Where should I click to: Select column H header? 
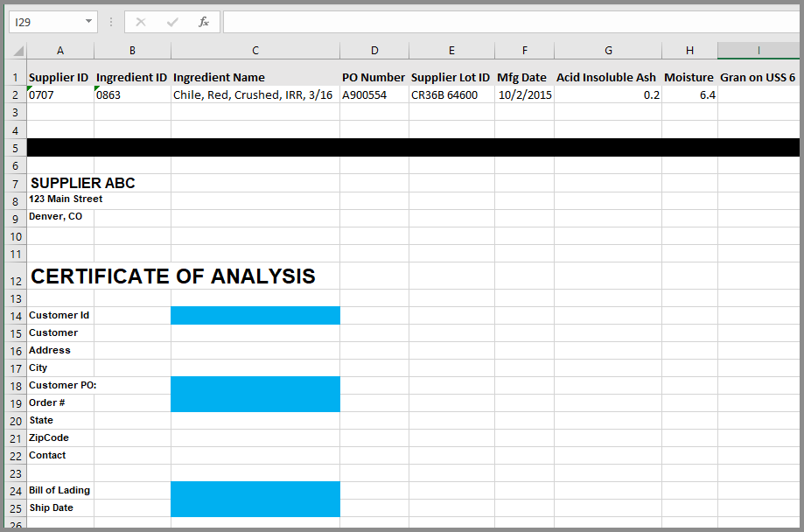[x=689, y=50]
